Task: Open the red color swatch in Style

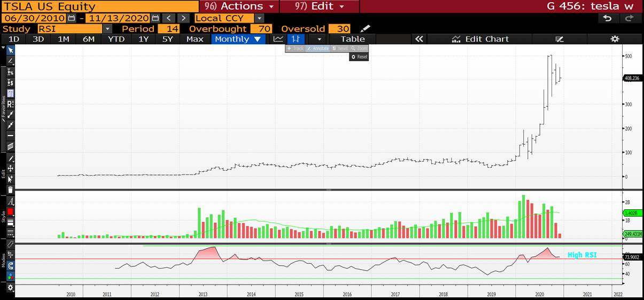Action: (10, 212)
